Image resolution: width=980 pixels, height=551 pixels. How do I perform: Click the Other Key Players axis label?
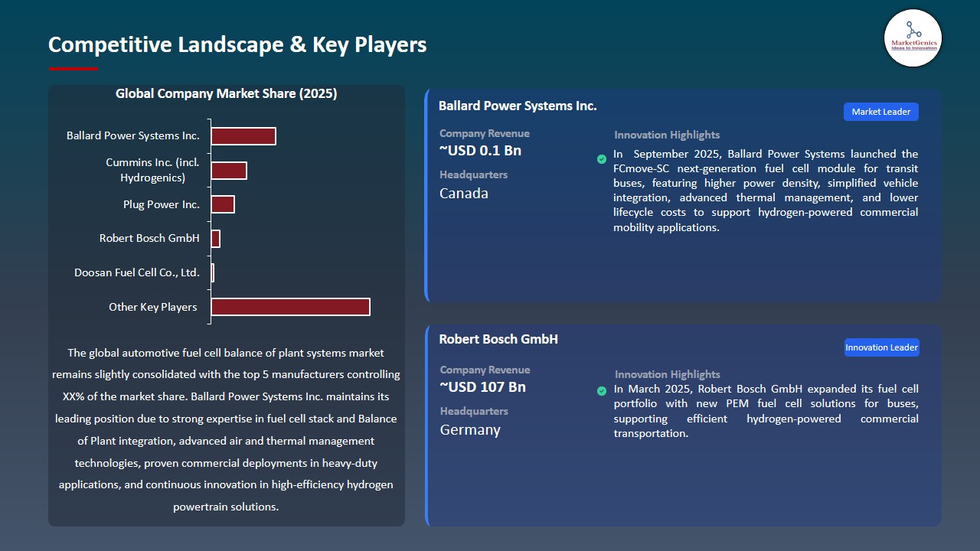153,307
